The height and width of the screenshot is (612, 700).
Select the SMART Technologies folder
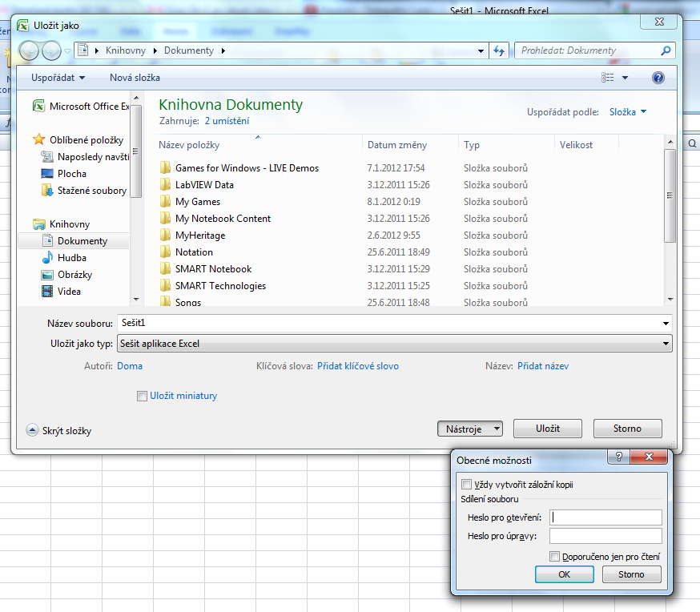pyautogui.click(x=220, y=286)
